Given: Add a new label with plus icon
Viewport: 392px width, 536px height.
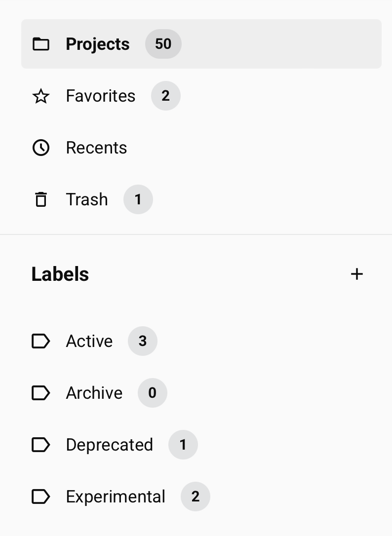Looking at the screenshot, I should pyautogui.click(x=356, y=274).
